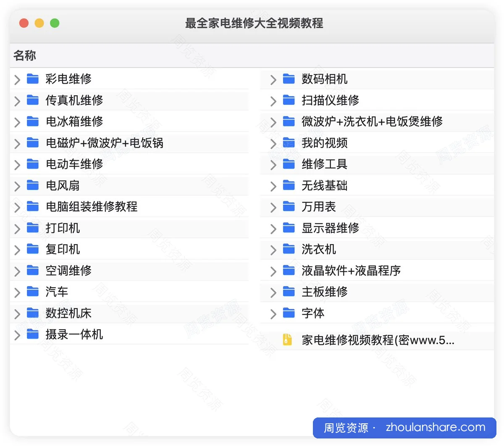
Task: Click the 打印机 folder icon
Action: point(33,228)
